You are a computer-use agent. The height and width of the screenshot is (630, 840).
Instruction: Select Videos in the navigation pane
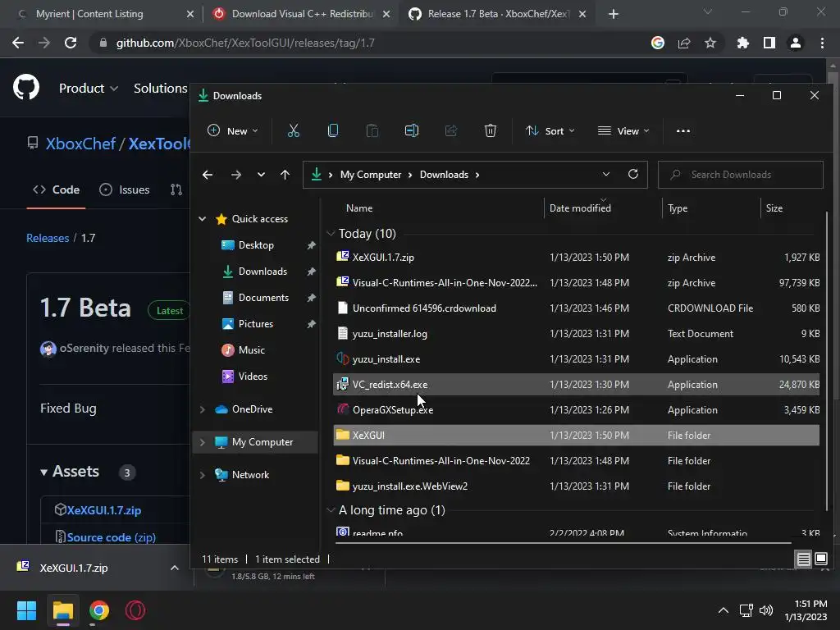pyautogui.click(x=253, y=376)
